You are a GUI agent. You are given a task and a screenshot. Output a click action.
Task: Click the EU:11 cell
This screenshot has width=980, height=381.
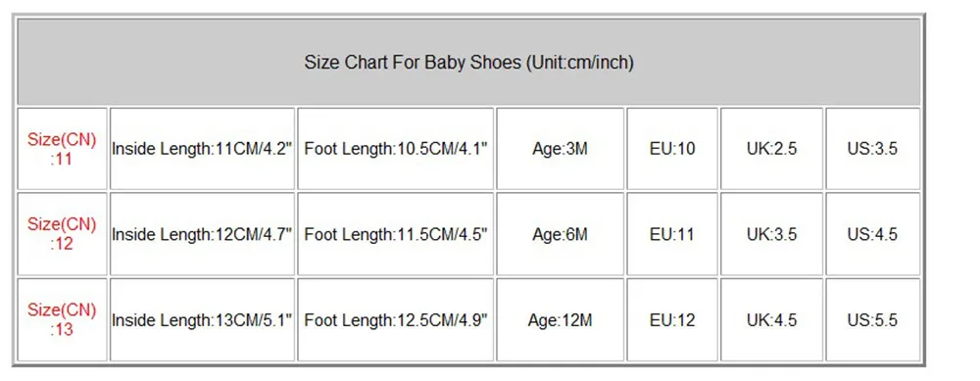tap(672, 234)
